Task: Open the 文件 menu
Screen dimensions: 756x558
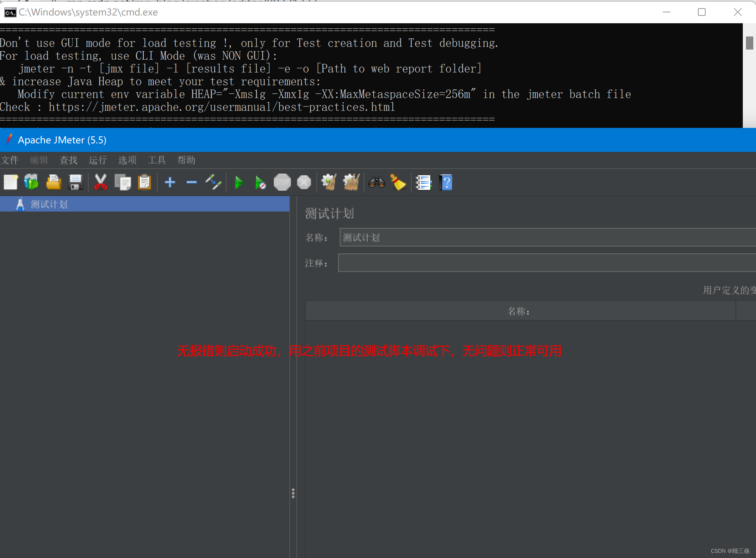Action: point(10,160)
